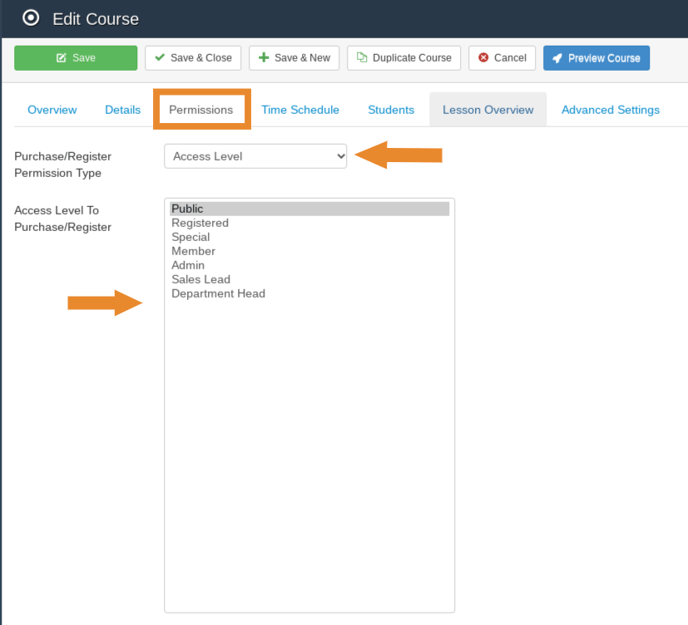Click the Duplicate Course copy icon
The image size is (688, 625).
pyautogui.click(x=362, y=58)
